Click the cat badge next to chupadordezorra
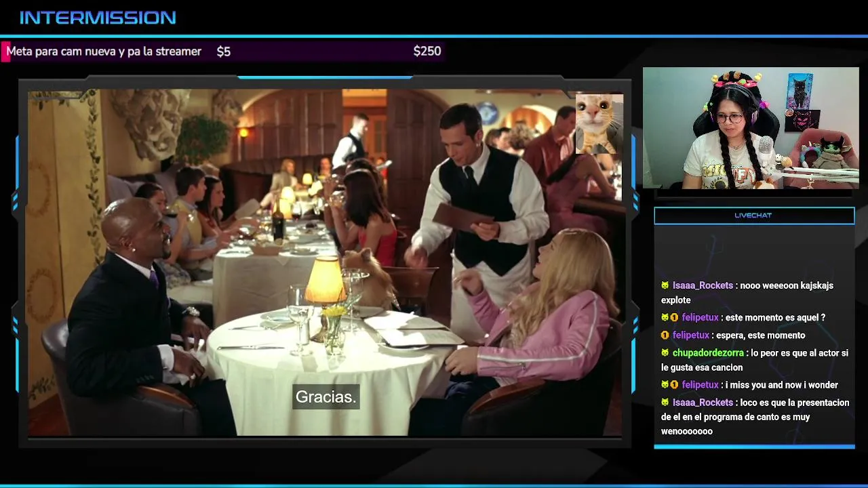Image resolution: width=868 pixels, height=488 pixels. [665, 353]
